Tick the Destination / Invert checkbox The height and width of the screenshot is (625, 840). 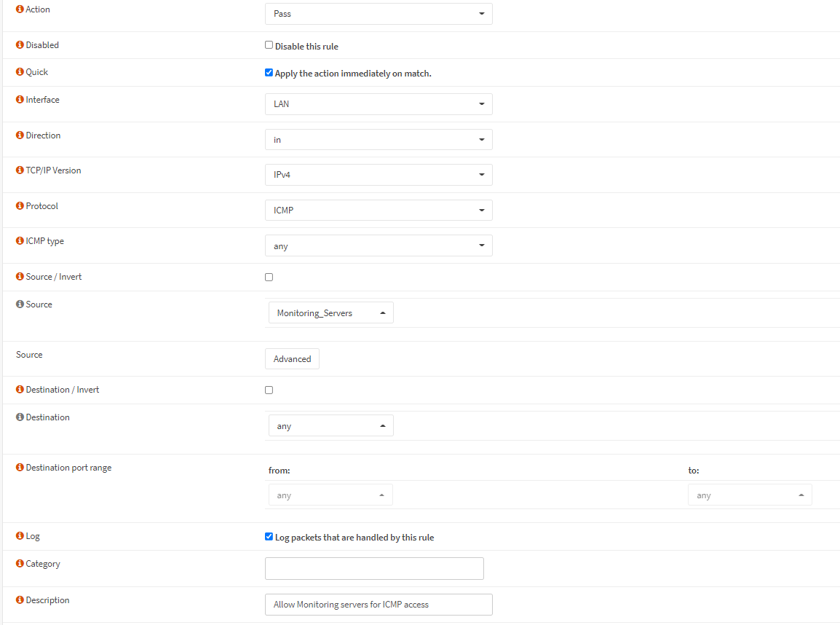pyautogui.click(x=269, y=390)
